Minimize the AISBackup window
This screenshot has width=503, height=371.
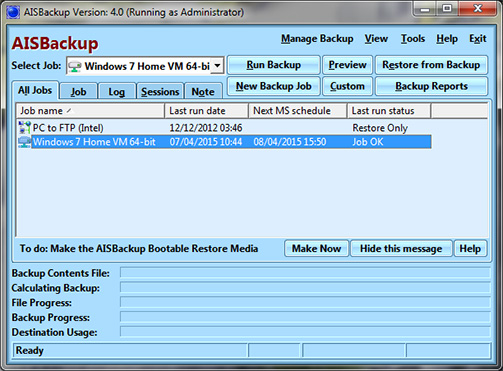pos(425,9)
